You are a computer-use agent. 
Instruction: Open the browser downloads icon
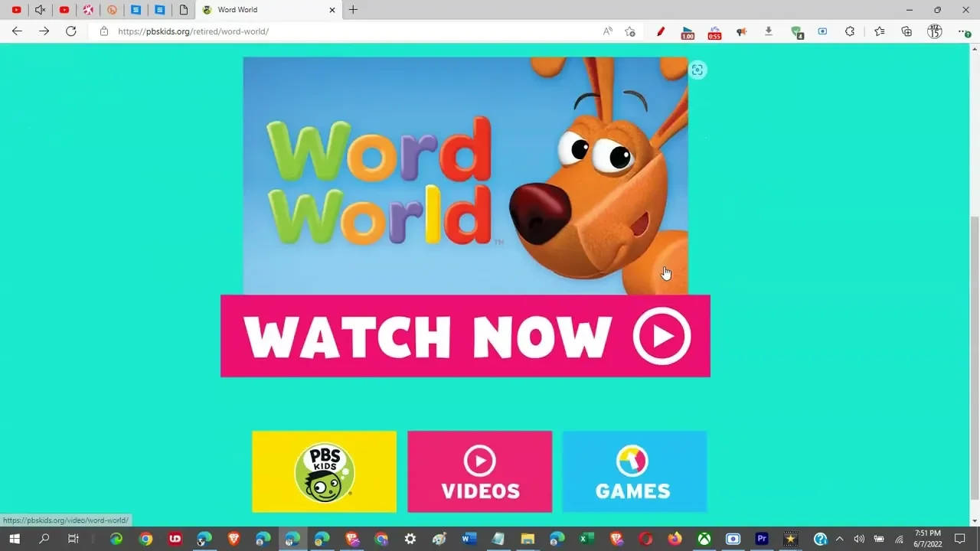tap(768, 31)
